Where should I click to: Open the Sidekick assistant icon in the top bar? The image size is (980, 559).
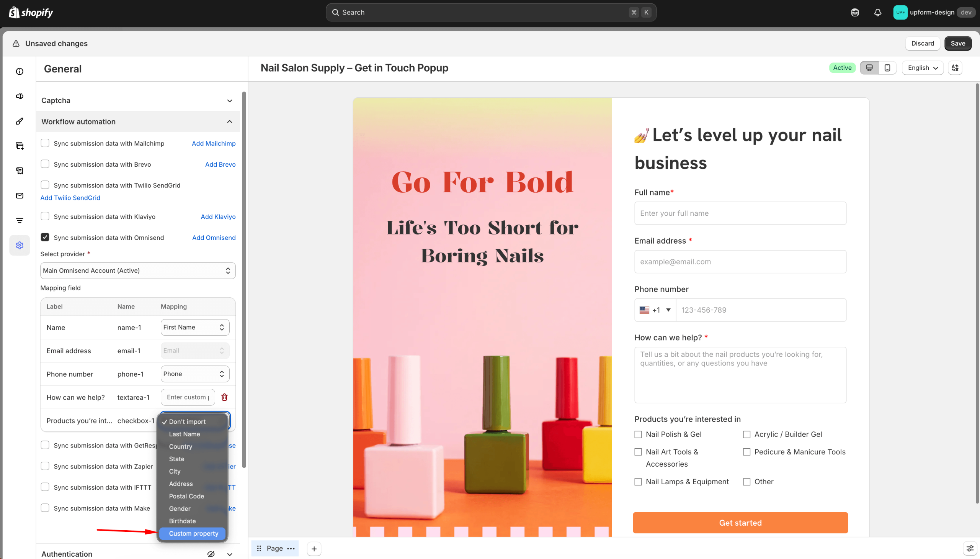(x=855, y=13)
